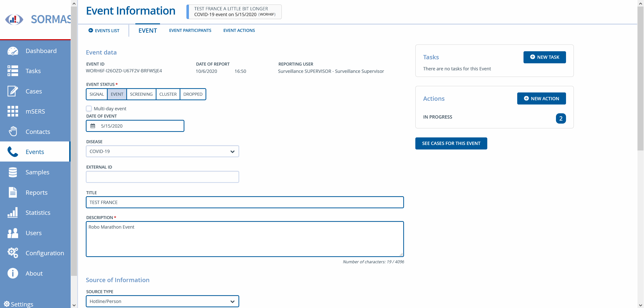Viewport: 644px width, 308px height.
Task: Click the back arrow icon beside Events List
Action: 91,30
